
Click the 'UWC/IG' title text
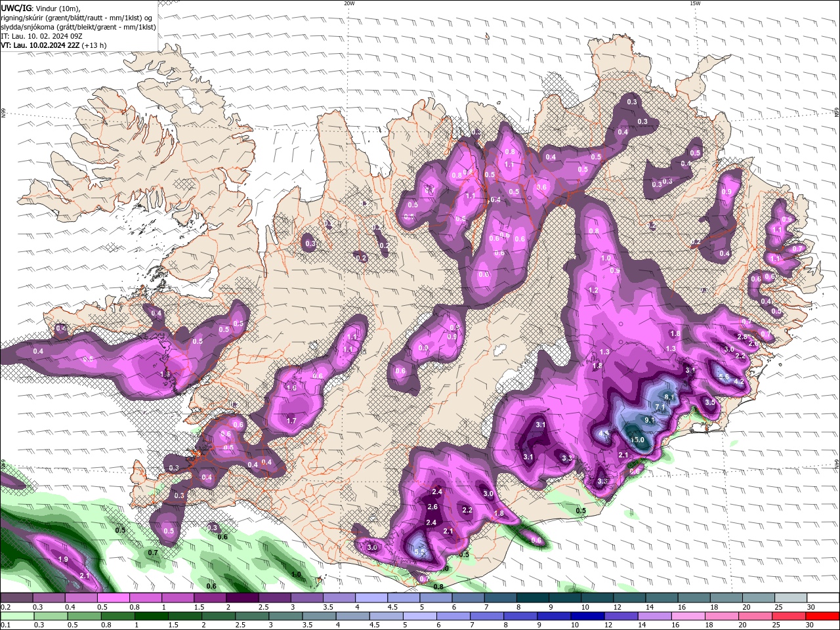(x=16, y=8)
